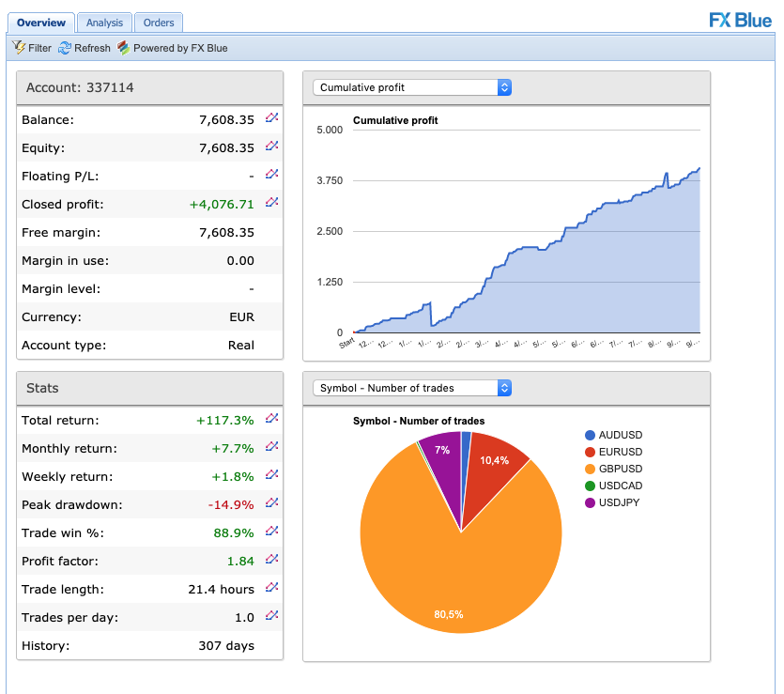
Task: Click the EURUSD red legend swatch
Action: tap(590, 453)
